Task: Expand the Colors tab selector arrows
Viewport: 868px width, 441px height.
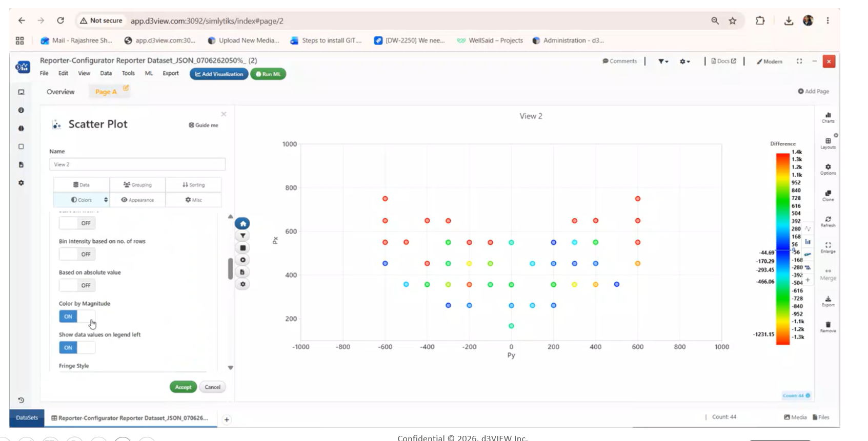Action: 106,200
